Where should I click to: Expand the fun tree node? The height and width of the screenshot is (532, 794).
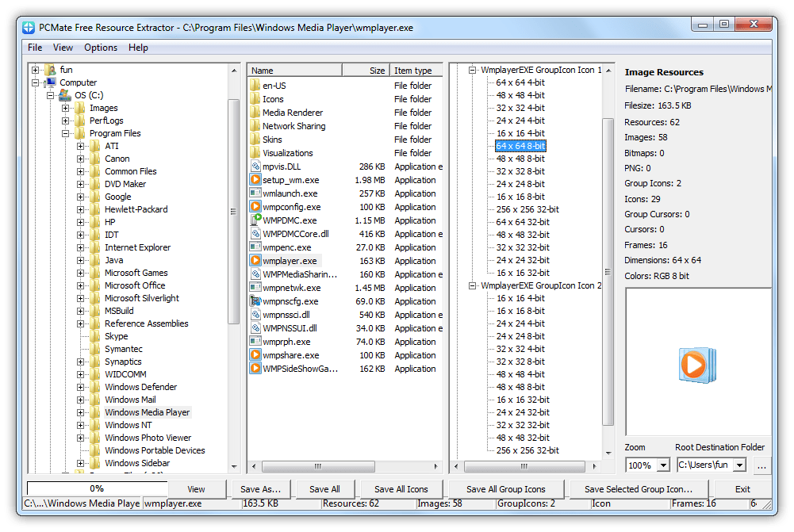36,70
